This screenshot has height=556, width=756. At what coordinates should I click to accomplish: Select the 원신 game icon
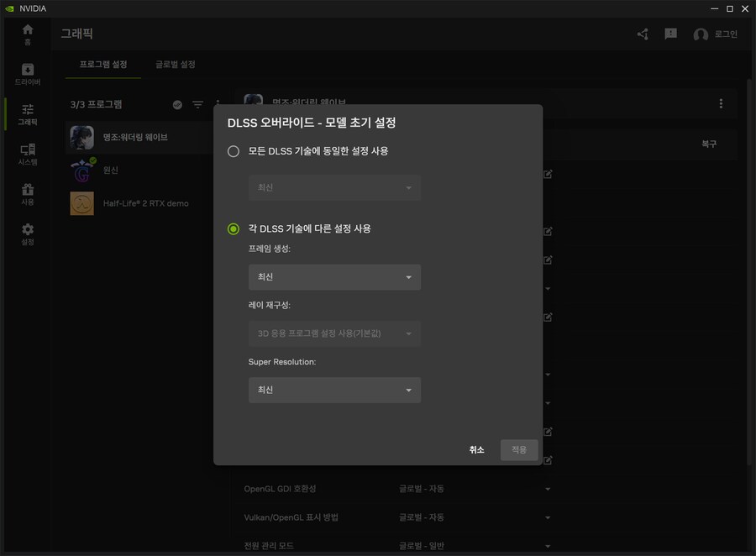click(x=82, y=170)
